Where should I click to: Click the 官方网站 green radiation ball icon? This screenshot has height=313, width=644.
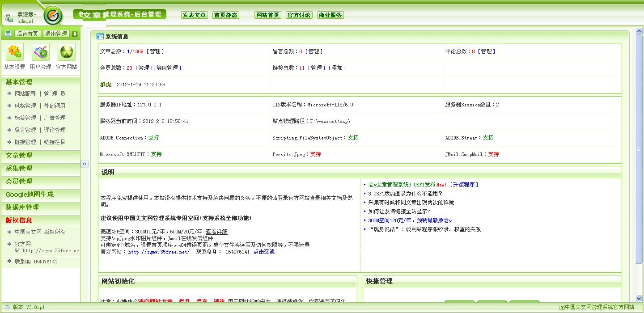pos(67,52)
